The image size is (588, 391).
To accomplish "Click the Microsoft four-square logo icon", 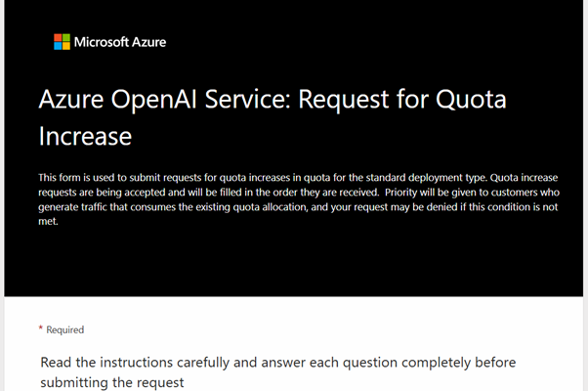I will [62, 42].
